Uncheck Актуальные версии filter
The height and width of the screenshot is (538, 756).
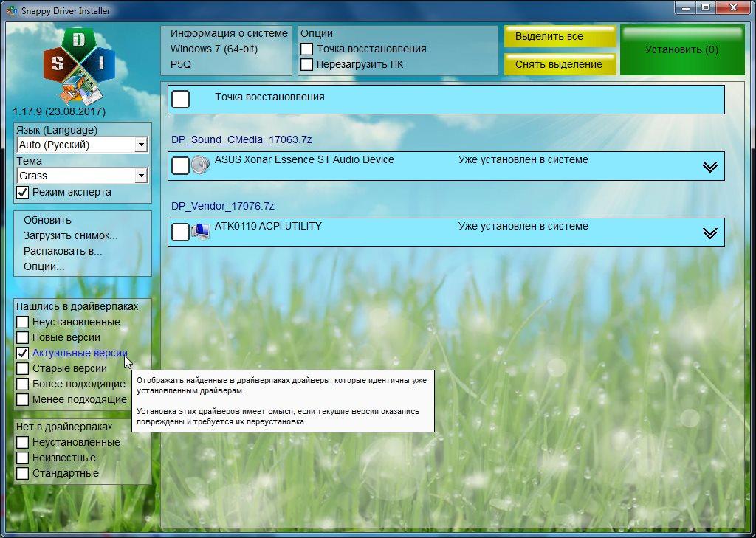(23, 354)
